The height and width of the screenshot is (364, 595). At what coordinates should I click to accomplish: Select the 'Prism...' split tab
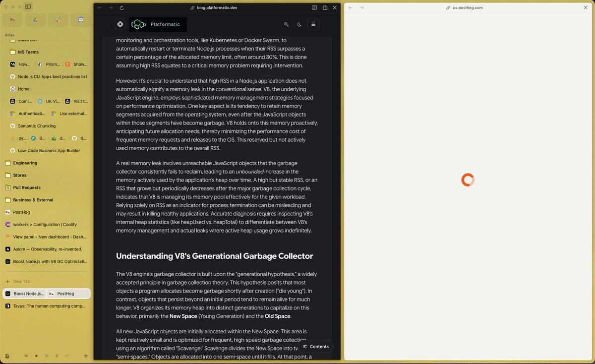coord(49,64)
